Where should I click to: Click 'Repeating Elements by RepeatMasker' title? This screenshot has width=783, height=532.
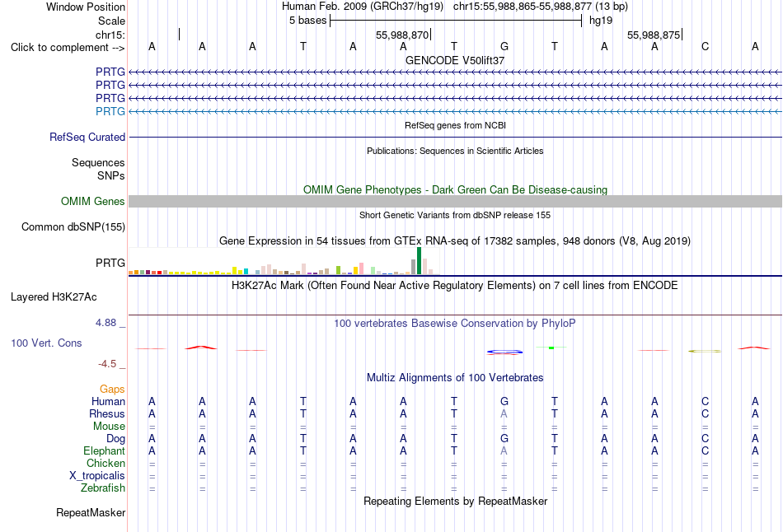point(455,501)
